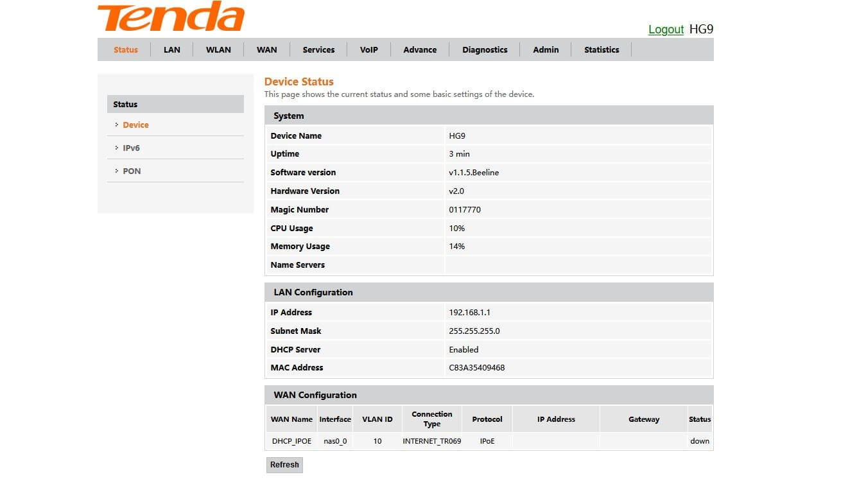Click the Gateway column header
The image size is (866, 504).
(644, 419)
